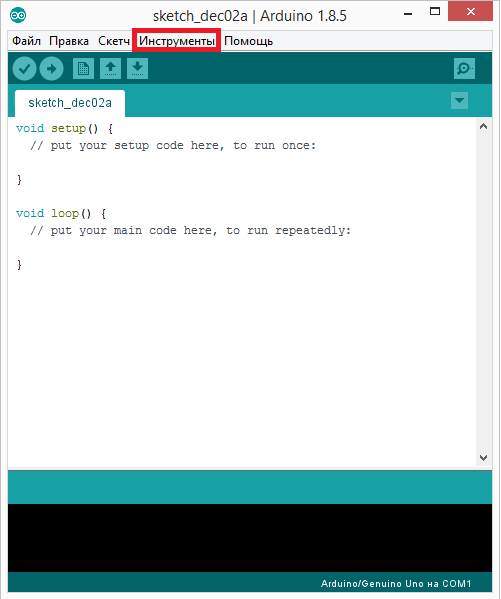Screen dimensions: 501x599
Task: Open the Правка menu
Action: click(x=69, y=40)
